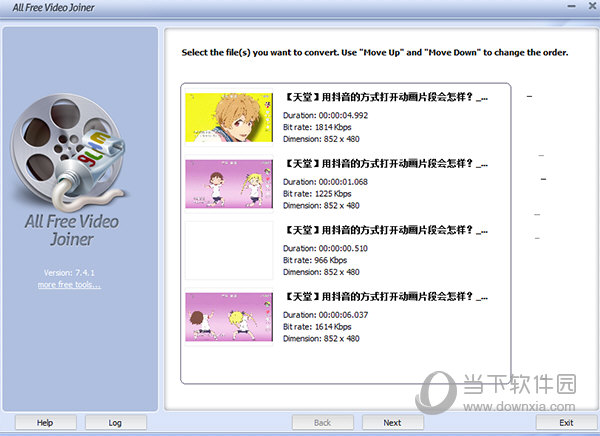Click the 'Duration: 00:00:01.068' text
This screenshot has width=600, height=436.
pyautogui.click(x=325, y=182)
